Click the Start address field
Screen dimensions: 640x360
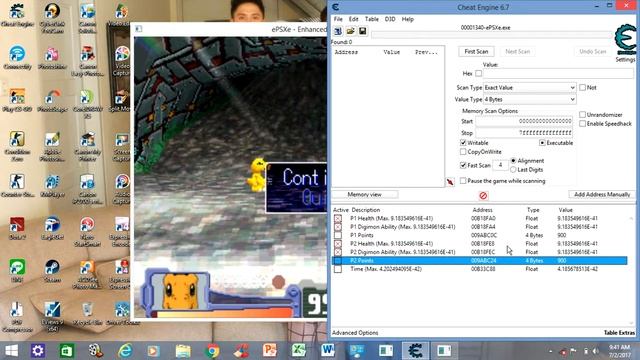(x=524, y=121)
